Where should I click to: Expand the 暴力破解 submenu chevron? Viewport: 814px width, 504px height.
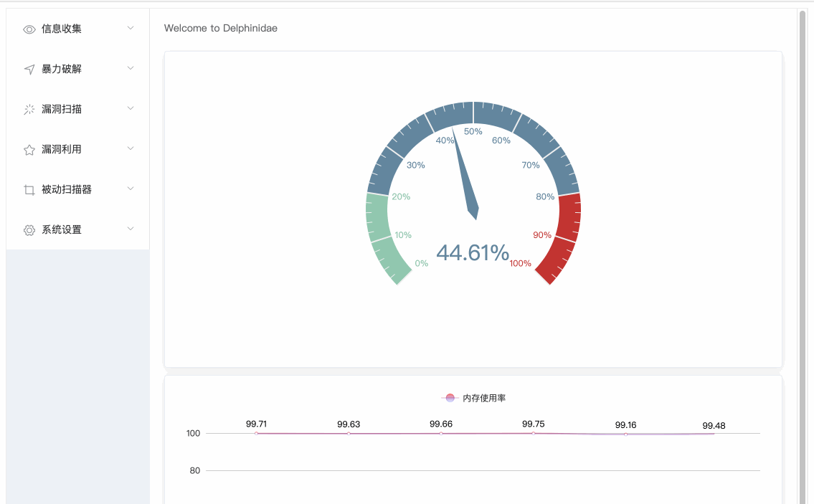pos(131,68)
